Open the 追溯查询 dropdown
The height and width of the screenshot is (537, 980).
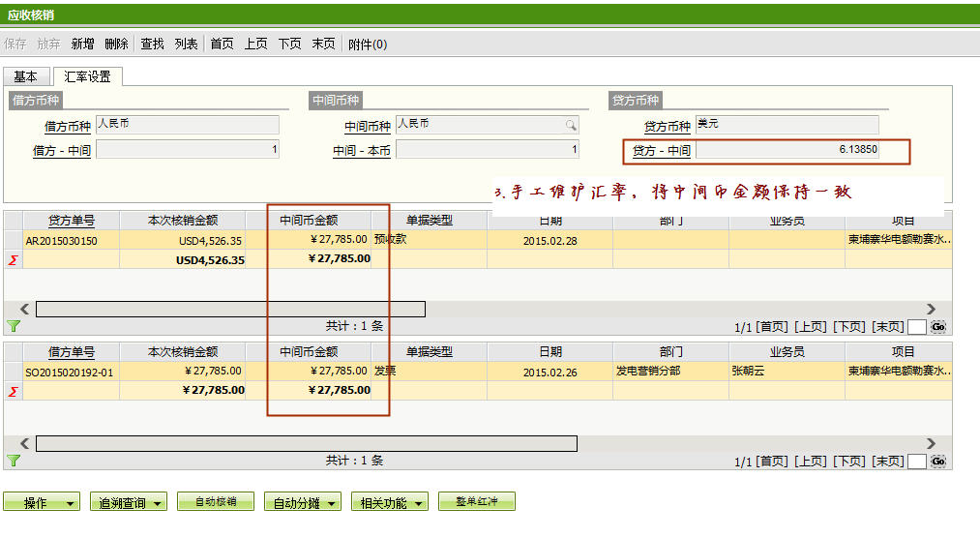128,502
